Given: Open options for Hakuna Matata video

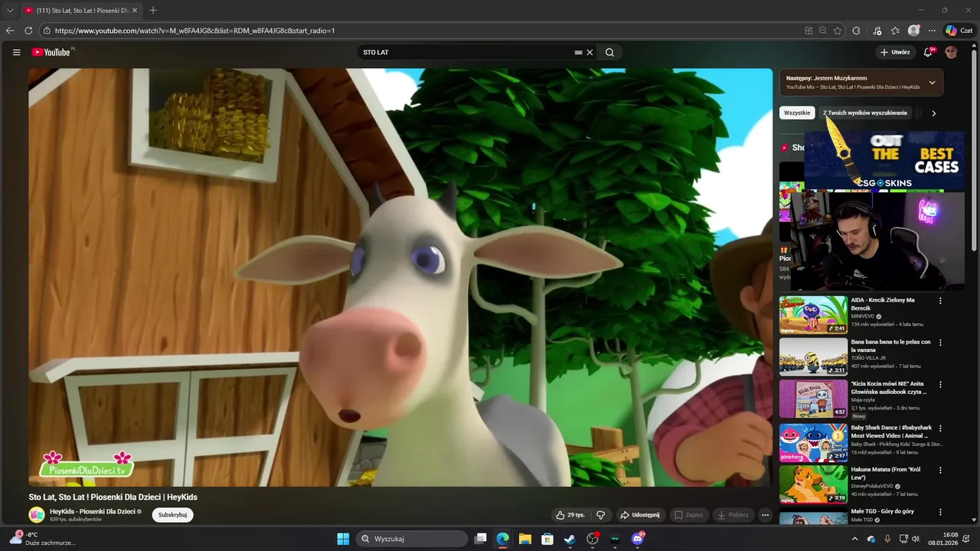Looking at the screenshot, I should [940, 471].
